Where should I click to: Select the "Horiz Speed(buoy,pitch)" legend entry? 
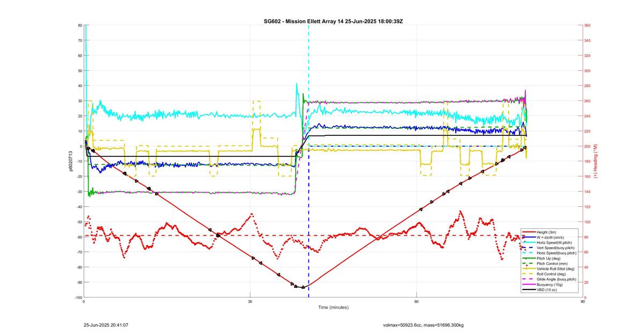click(556, 253)
